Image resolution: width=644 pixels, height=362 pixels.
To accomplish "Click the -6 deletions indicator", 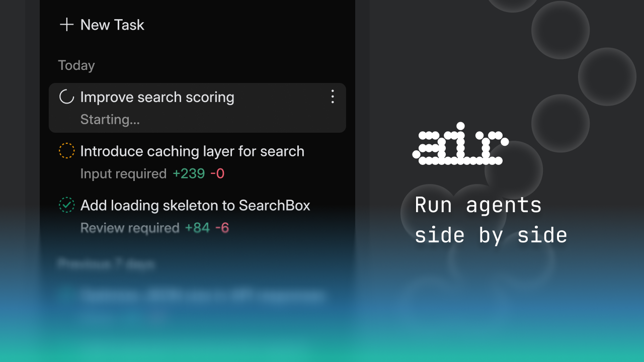I will (222, 228).
